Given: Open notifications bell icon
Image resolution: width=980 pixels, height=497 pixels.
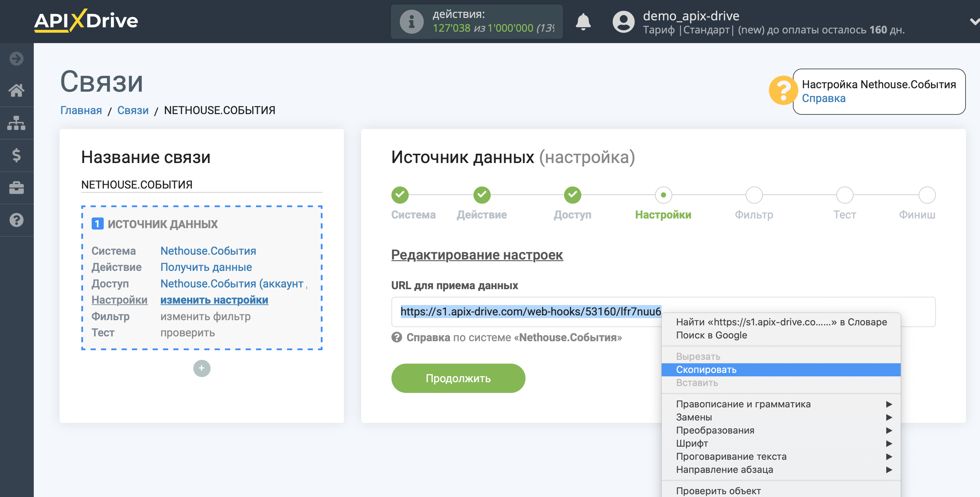Looking at the screenshot, I should 583,22.
